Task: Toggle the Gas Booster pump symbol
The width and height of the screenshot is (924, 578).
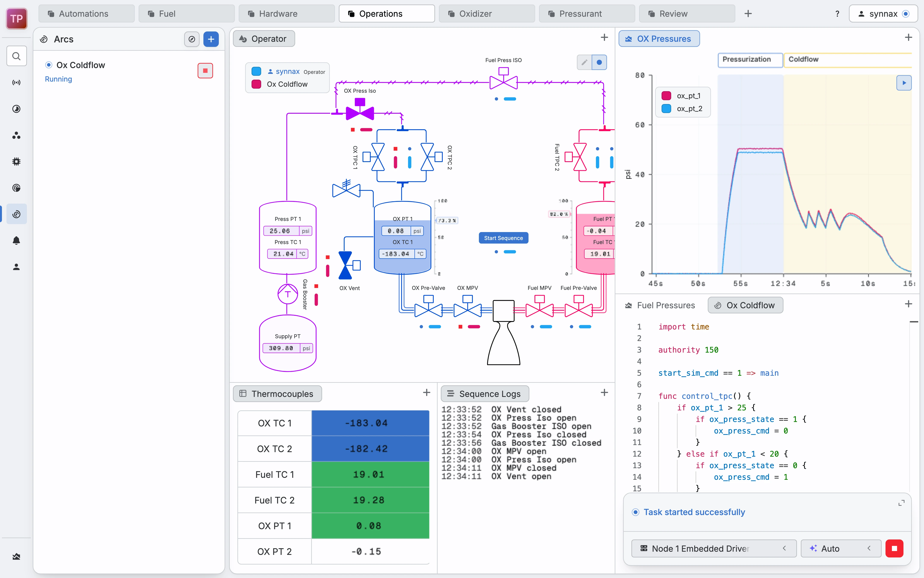Action: (287, 294)
